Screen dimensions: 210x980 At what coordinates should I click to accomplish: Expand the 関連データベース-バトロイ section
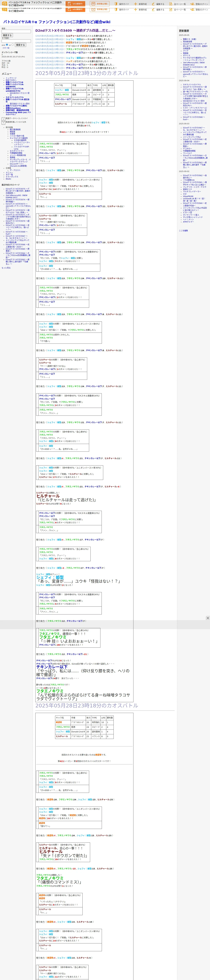pyautogui.click(x=3, y=119)
